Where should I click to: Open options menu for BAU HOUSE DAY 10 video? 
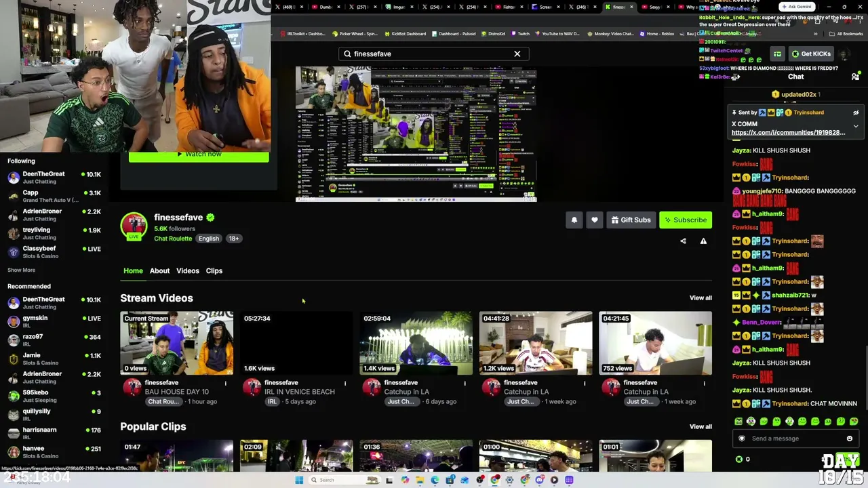click(226, 384)
